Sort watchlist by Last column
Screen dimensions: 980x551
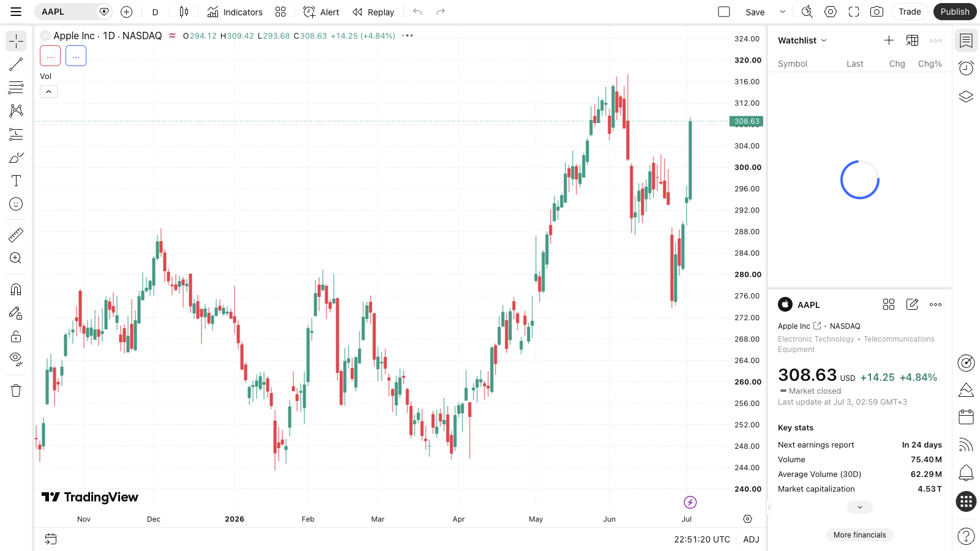[x=855, y=64]
